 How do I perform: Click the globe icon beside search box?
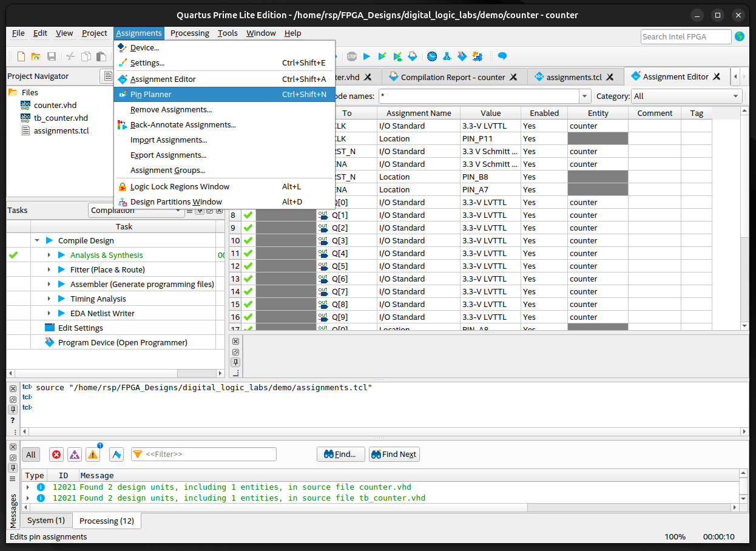point(739,36)
